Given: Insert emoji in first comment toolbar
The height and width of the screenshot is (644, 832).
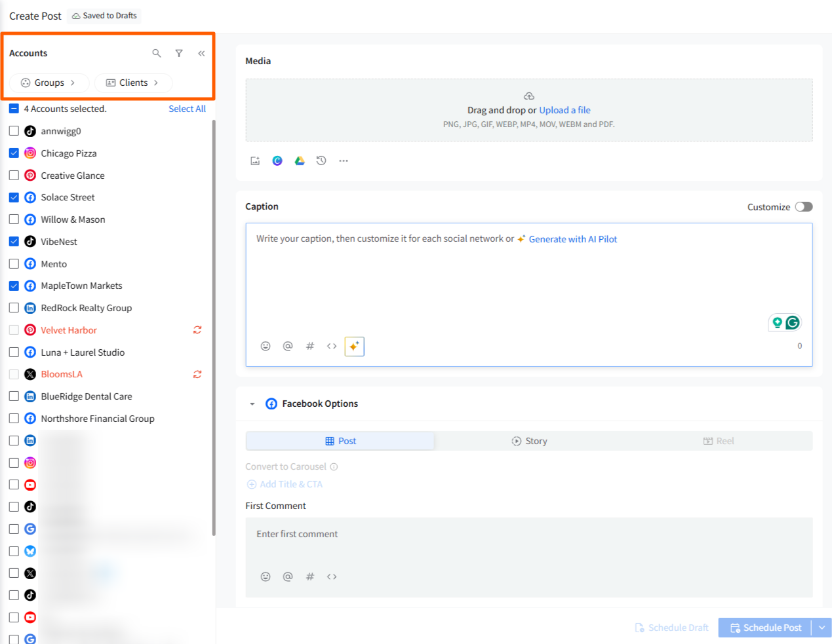Looking at the screenshot, I should [x=266, y=577].
